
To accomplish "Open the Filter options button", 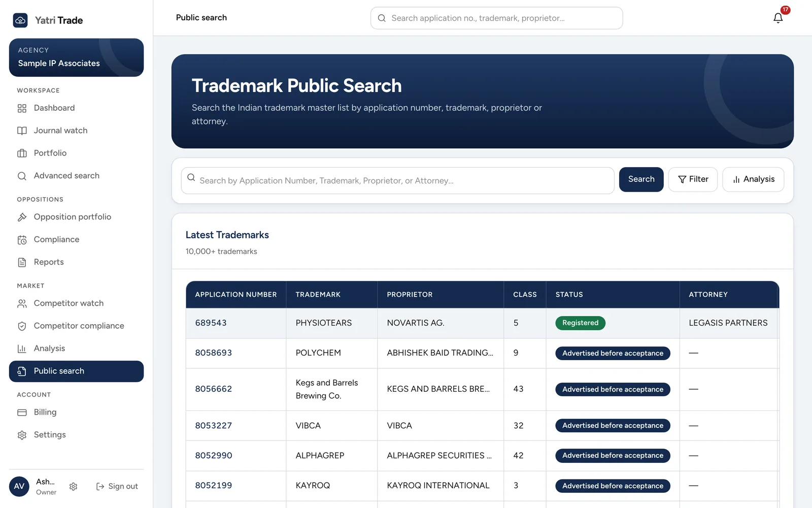I will [693, 179].
